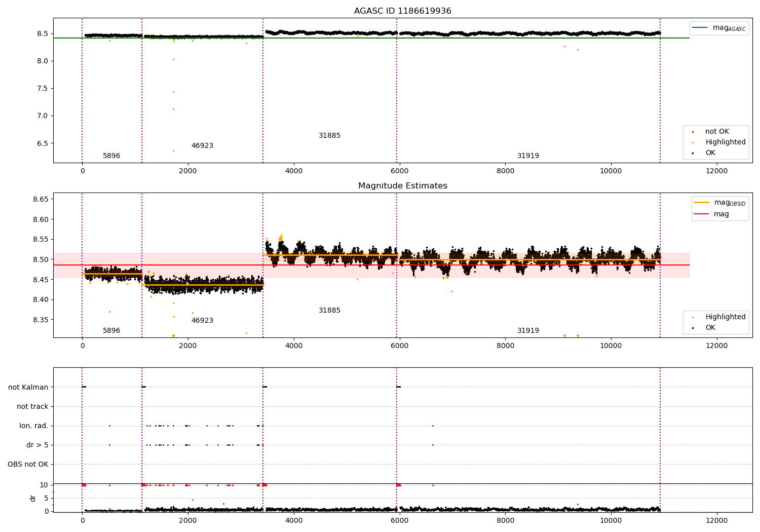
Task: Select 'OK' legend entry in top plot, below 'Highlighted'
Action: [710, 153]
